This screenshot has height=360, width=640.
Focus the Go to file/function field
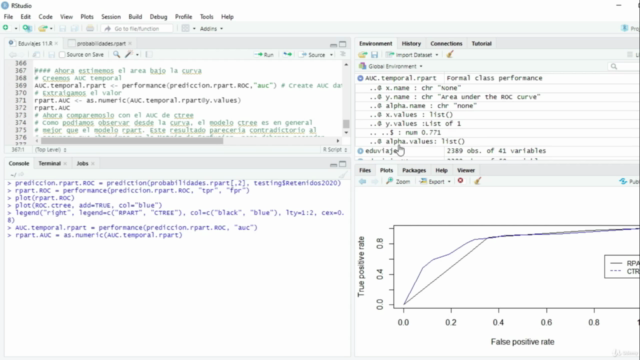(137, 29)
